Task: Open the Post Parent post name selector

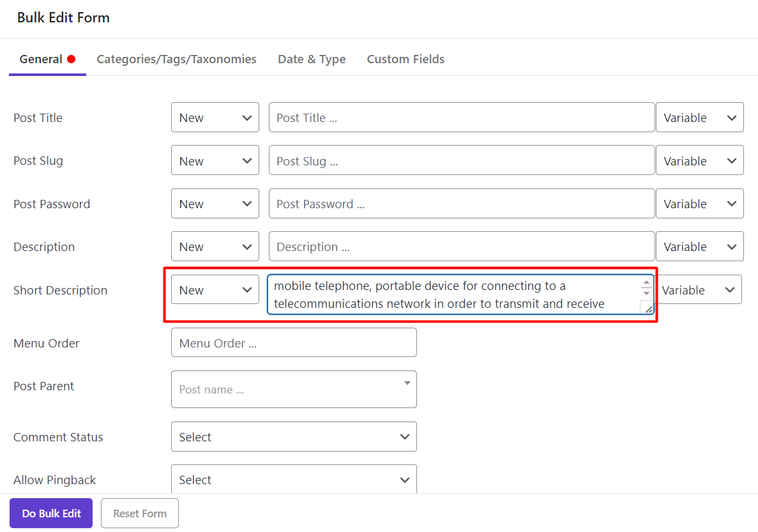Action: coord(294,390)
